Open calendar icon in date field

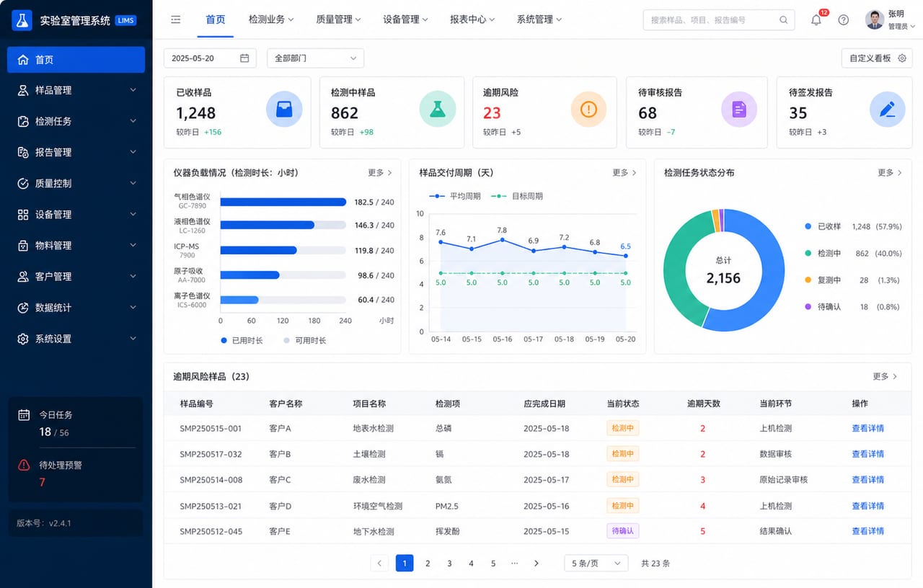point(244,58)
